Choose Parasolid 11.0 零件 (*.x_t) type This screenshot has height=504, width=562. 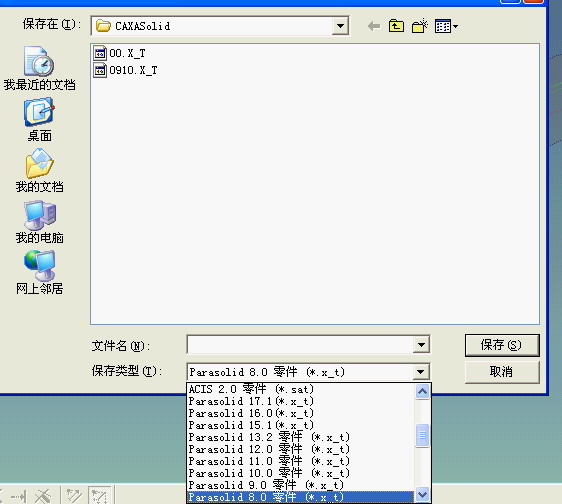pyautogui.click(x=300, y=461)
